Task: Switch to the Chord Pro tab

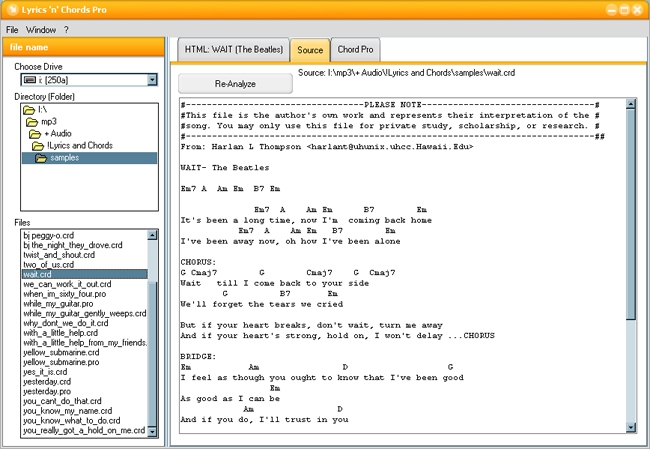Action: tap(356, 49)
